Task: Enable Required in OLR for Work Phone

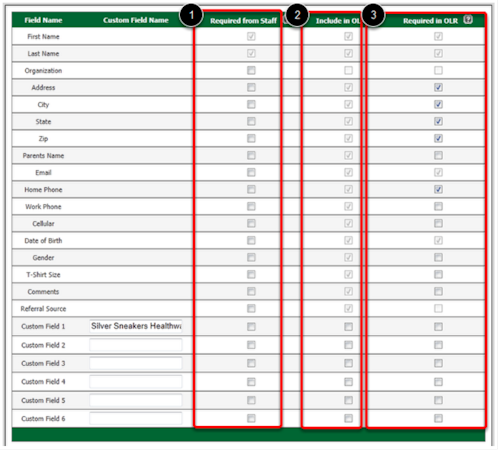Action: (x=438, y=206)
